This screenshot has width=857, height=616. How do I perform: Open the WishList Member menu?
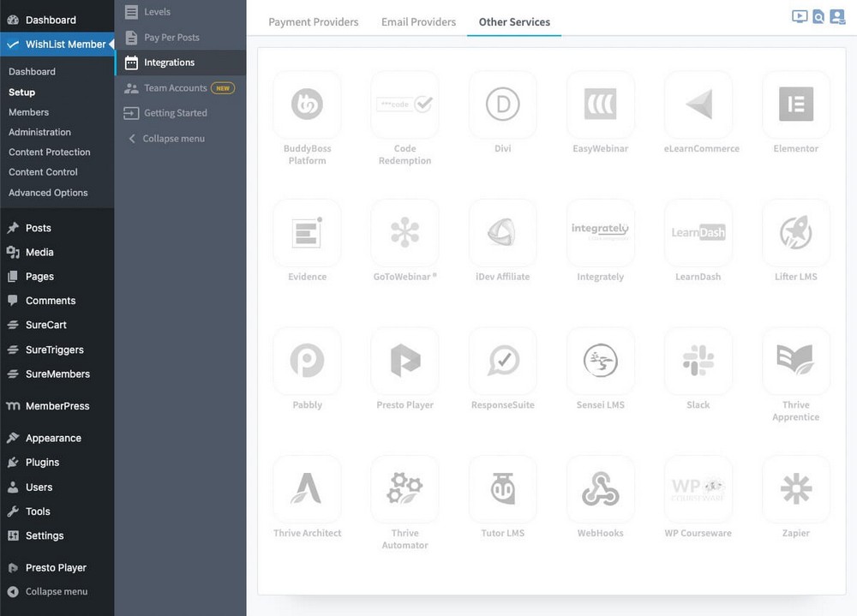tap(57, 45)
